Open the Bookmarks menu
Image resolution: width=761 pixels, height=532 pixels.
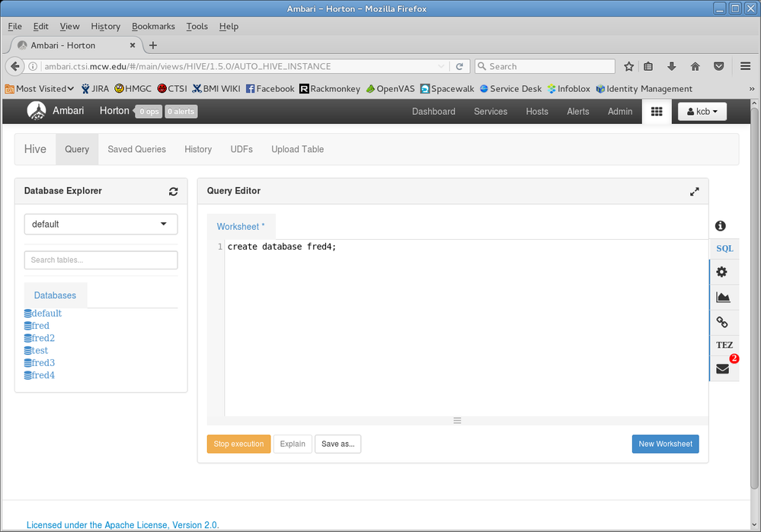153,26
